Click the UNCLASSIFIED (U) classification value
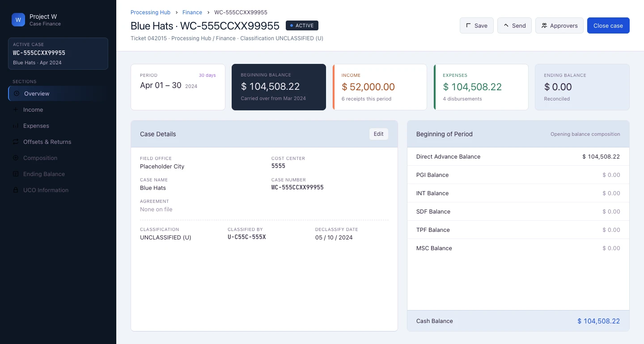644x344 pixels. (x=165, y=238)
